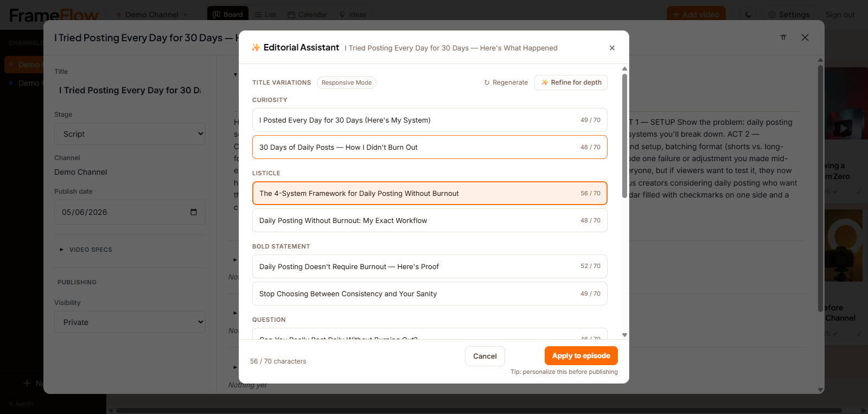
Task: Switch to the Ideas tab
Action: (353, 15)
